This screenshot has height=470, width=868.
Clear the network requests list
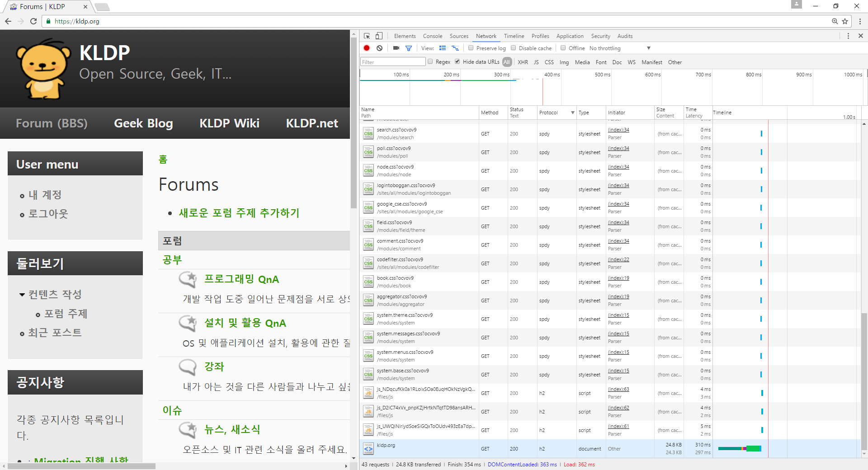pos(379,48)
